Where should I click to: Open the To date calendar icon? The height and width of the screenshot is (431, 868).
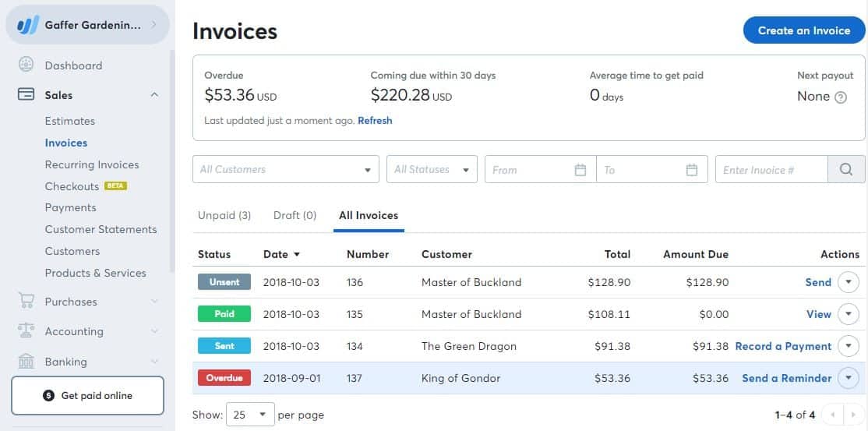click(x=692, y=170)
